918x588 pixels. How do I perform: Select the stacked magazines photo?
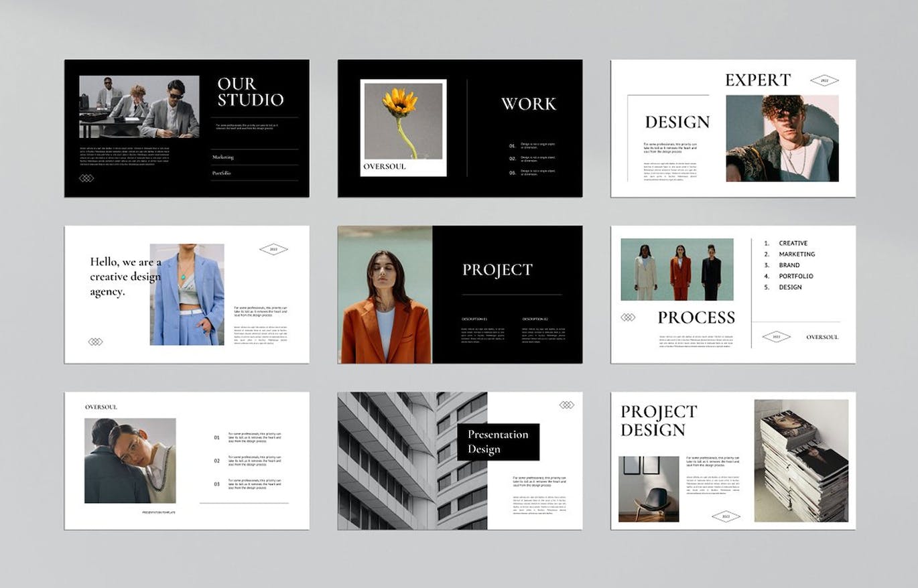(x=801, y=461)
